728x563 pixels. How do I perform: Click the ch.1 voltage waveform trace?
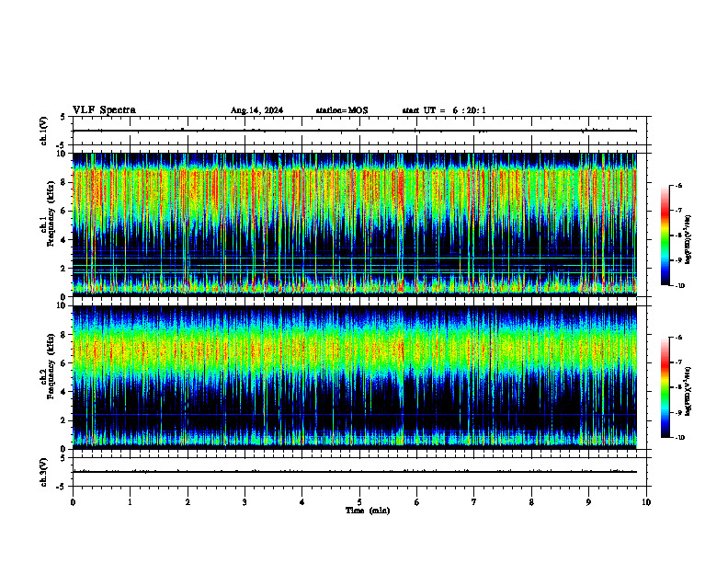(x=355, y=131)
